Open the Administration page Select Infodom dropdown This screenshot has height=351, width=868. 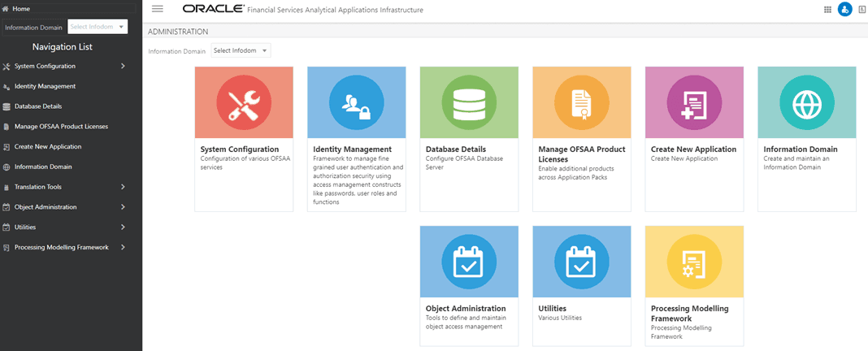pyautogui.click(x=241, y=51)
